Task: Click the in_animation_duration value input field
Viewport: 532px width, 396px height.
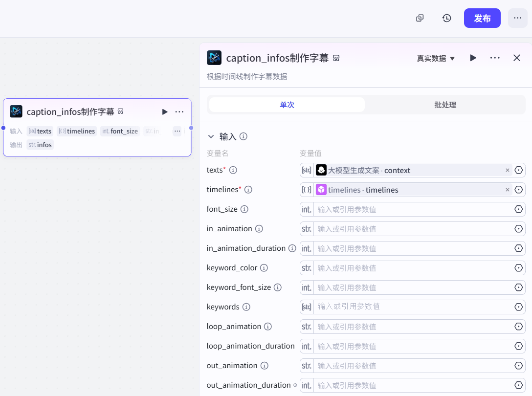Action: tap(413, 248)
